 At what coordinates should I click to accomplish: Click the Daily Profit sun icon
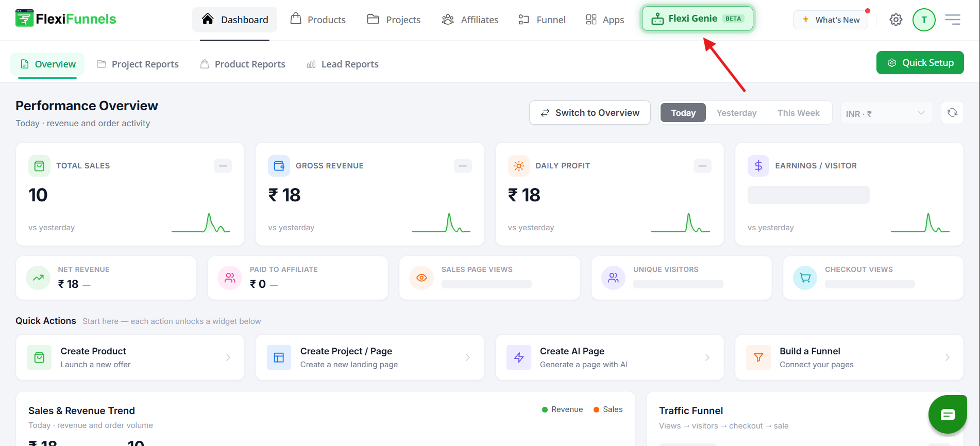pos(519,166)
